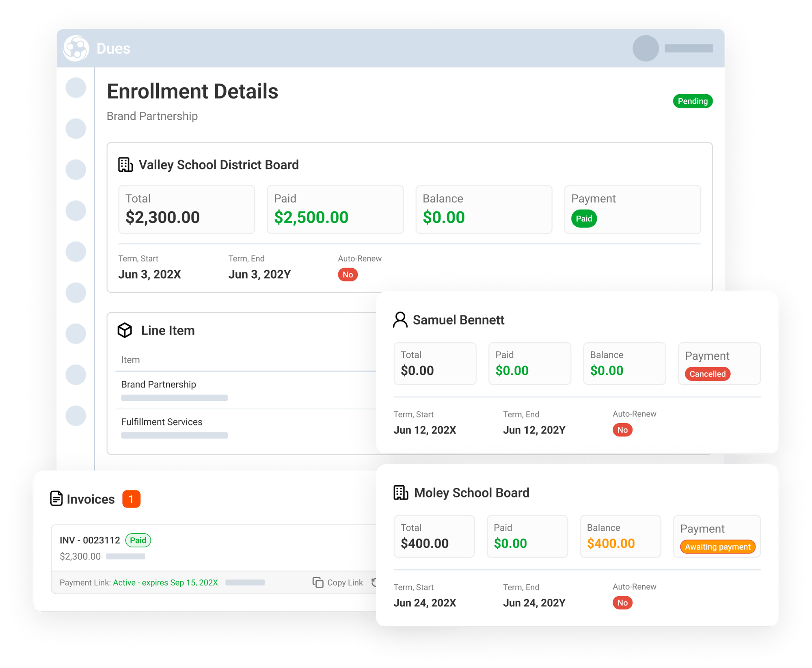Click the Item column header in Line Item
This screenshot has width=812, height=668.
[130, 360]
